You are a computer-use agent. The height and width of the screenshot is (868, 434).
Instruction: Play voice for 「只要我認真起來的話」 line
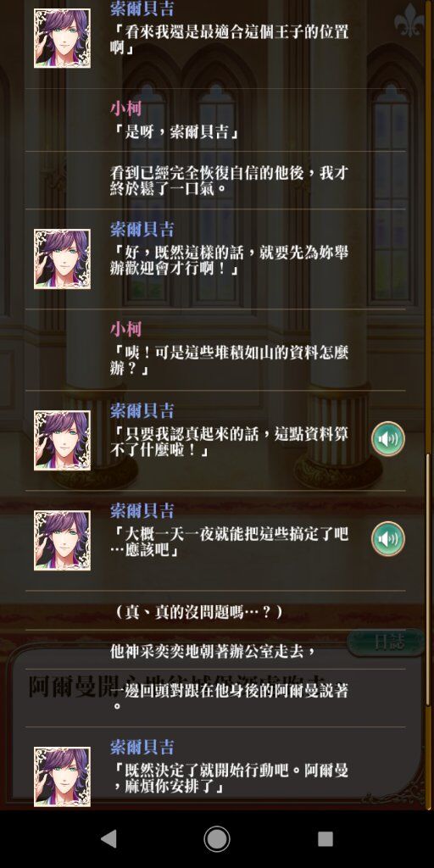(x=387, y=439)
